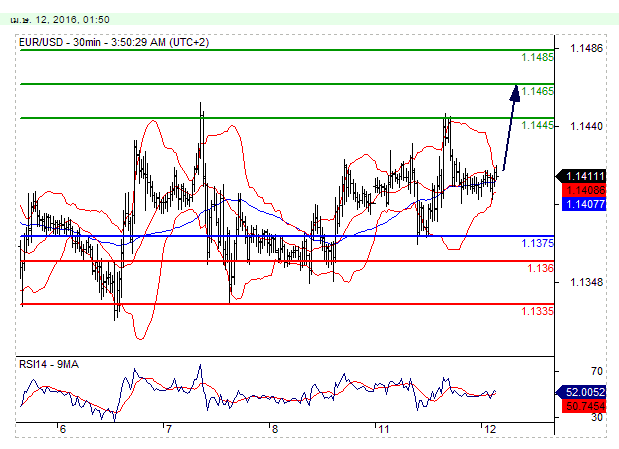Image resolution: width=619 pixels, height=449 pixels.
Task: Click date marker 8 on time axis
Action: tap(274, 429)
